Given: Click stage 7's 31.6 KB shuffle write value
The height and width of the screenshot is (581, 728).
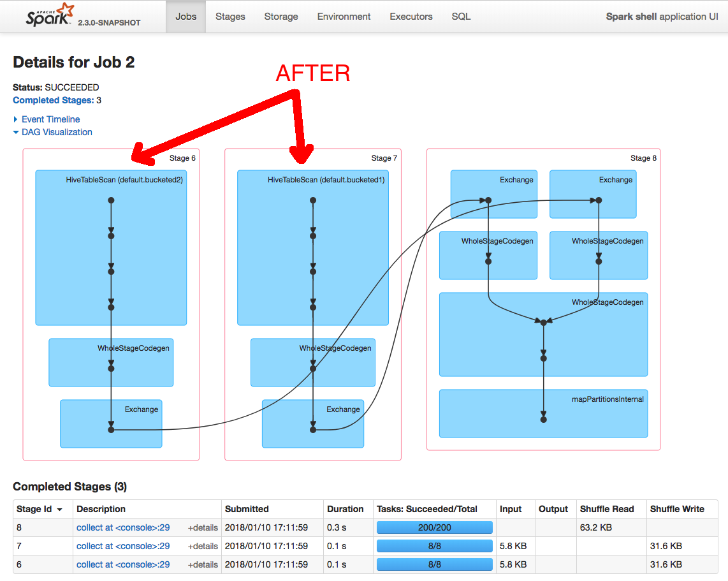Looking at the screenshot, I should 666,546.
